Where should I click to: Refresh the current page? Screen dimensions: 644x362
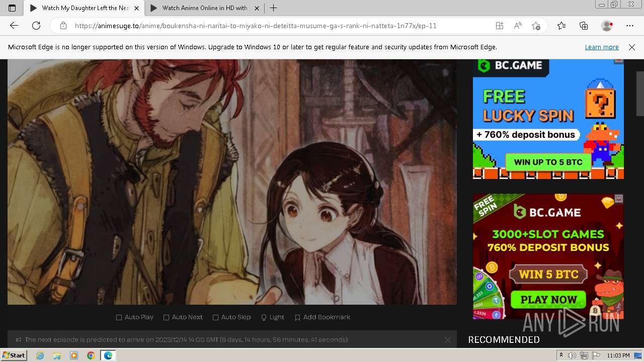pos(36,26)
